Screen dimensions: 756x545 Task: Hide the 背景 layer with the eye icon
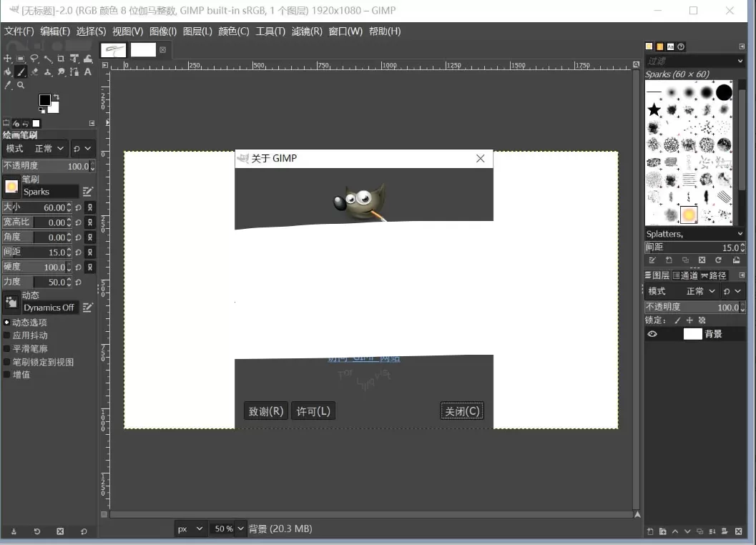[x=651, y=333]
